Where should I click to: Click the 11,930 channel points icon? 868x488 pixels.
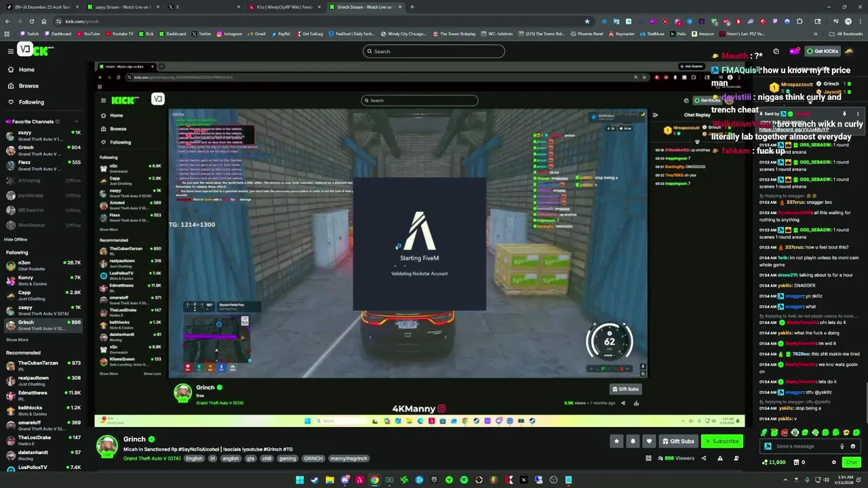coord(765,462)
